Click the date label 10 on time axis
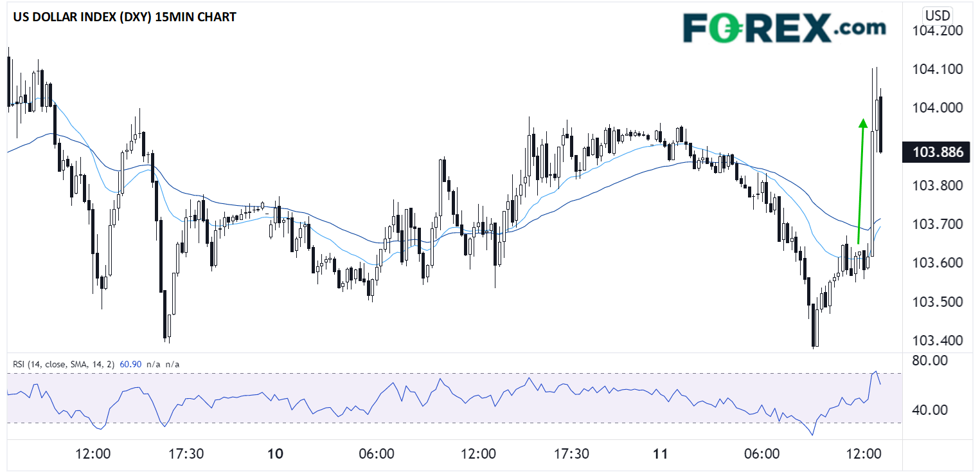 275,454
